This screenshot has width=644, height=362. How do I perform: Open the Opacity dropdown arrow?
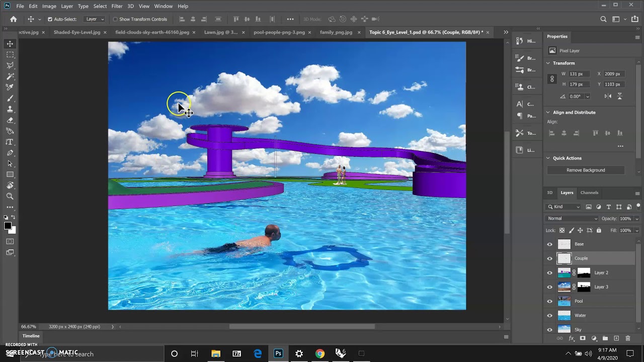(636, 219)
